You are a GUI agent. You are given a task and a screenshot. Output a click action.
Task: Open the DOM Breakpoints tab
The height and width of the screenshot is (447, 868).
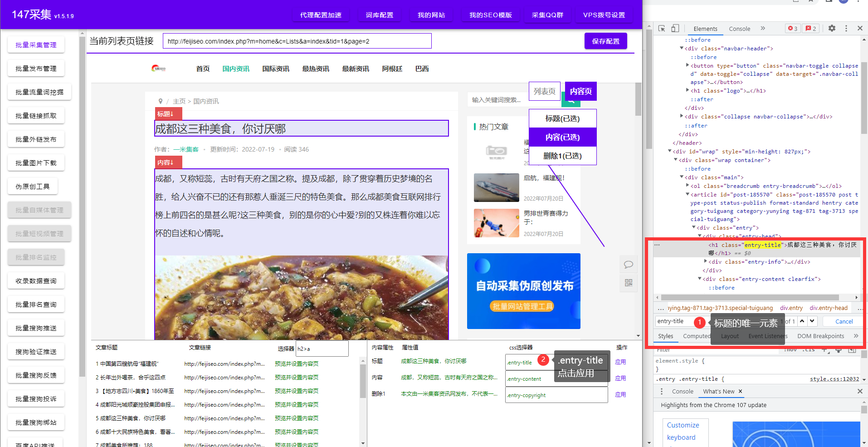821,336
